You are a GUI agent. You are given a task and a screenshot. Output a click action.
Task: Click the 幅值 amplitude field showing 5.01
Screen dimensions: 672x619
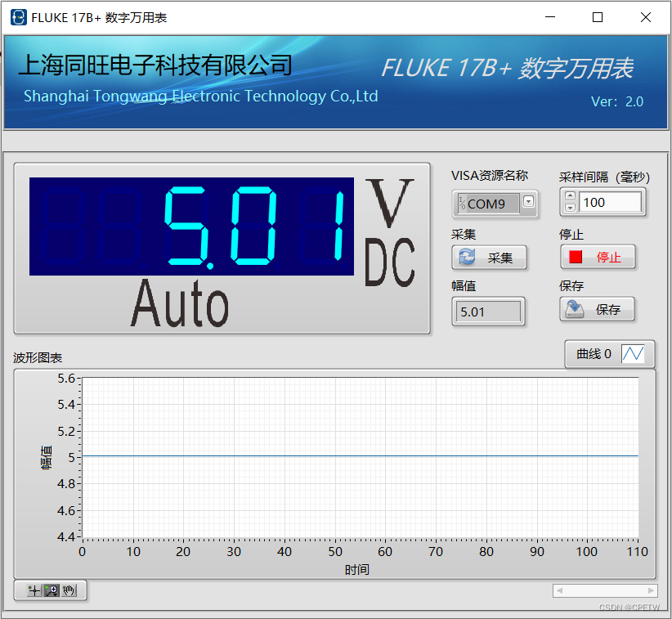(488, 312)
